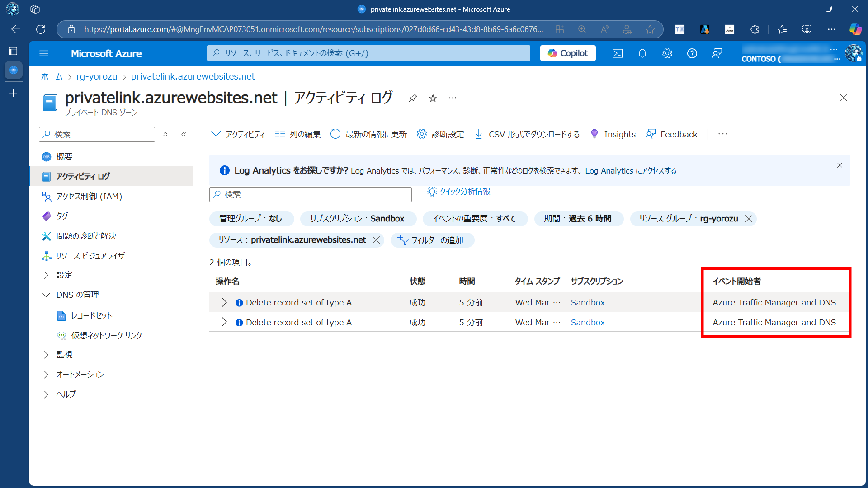The image size is (868, 488).
Task: Click the activity log search field
Action: [x=311, y=194]
